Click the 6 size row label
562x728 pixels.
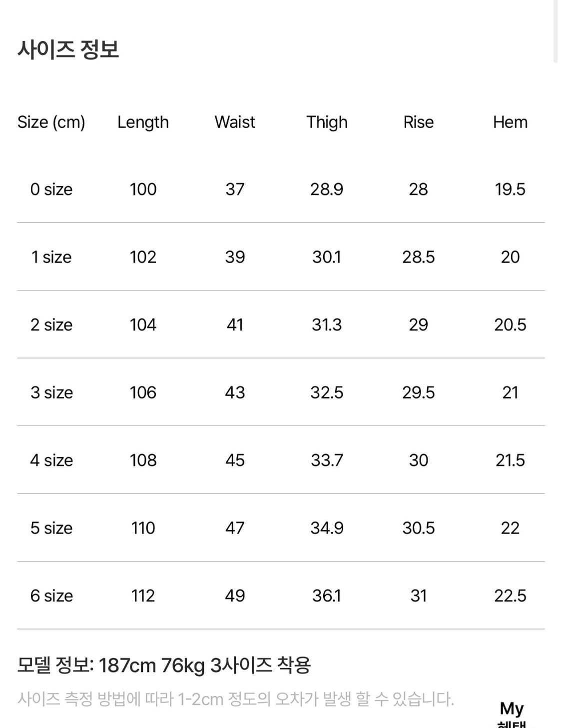pos(51,595)
